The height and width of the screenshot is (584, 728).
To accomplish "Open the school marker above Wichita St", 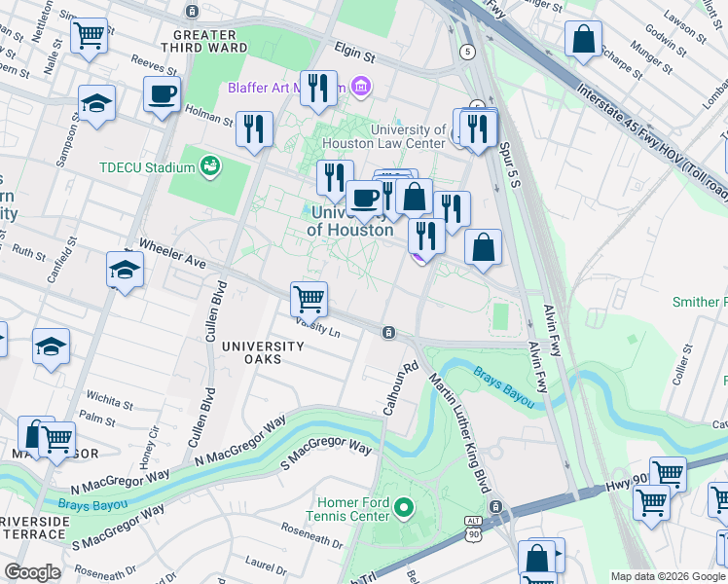I will point(51,347).
